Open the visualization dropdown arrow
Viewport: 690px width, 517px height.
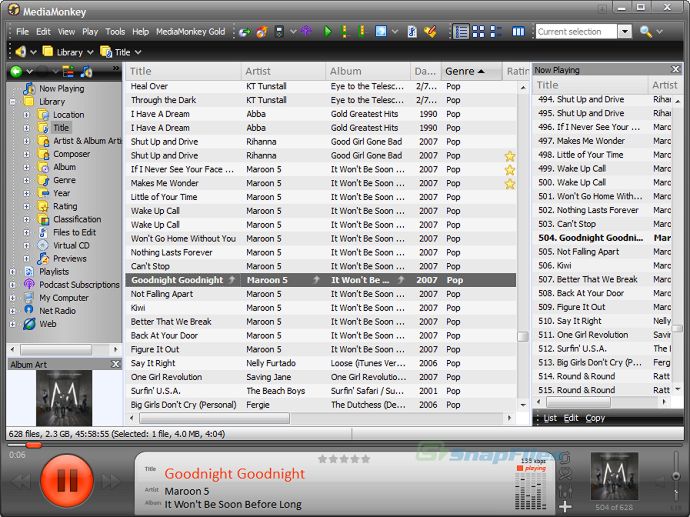coord(395,32)
